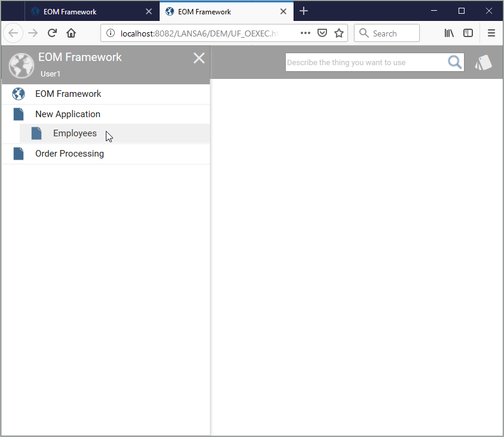Close the active EOM Framework tab

click(283, 11)
